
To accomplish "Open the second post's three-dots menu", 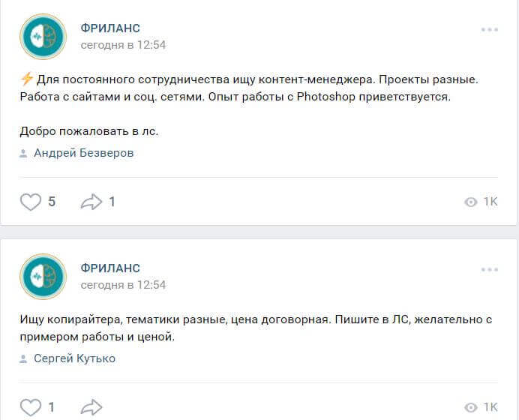I will 489,269.
